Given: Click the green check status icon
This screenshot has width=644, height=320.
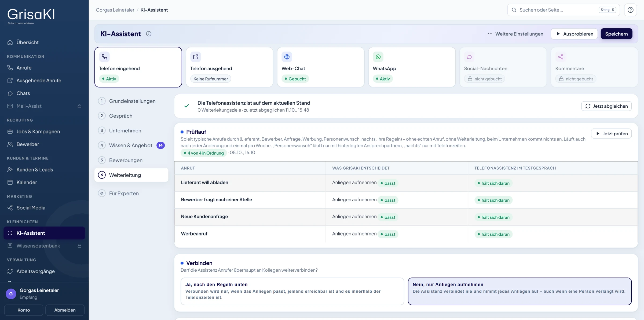Looking at the screenshot, I should point(186,106).
